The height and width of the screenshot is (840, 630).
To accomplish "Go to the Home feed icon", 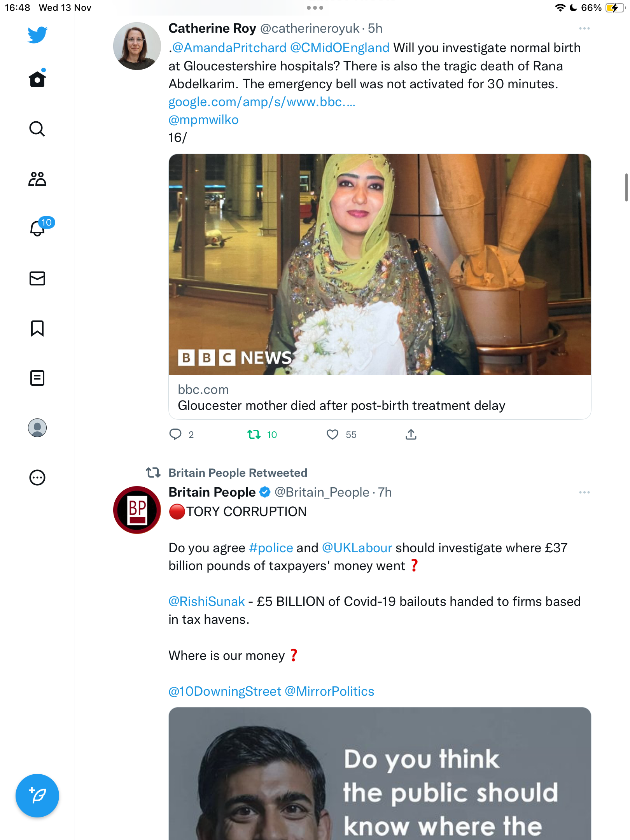I will (37, 79).
